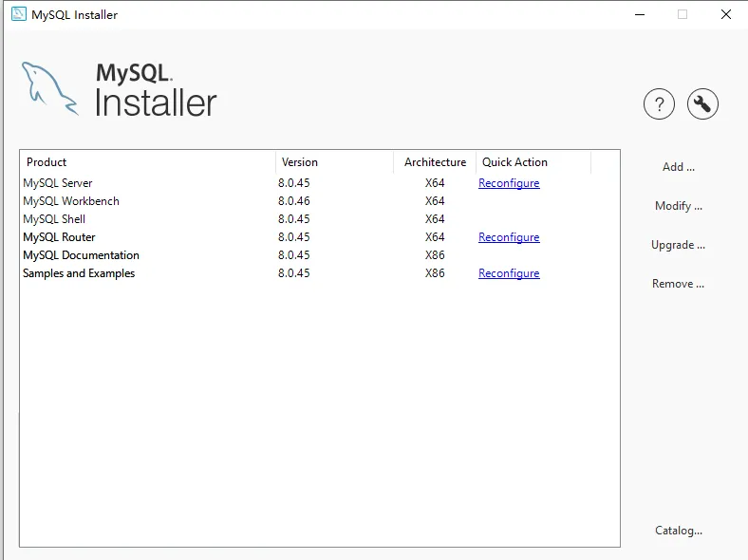Click version 8.0.46 of MySQL Workbench

294,201
